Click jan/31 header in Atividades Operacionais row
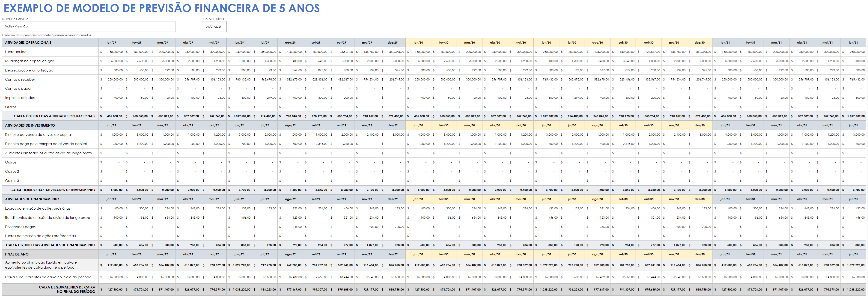The image size is (868, 297). 725,42
